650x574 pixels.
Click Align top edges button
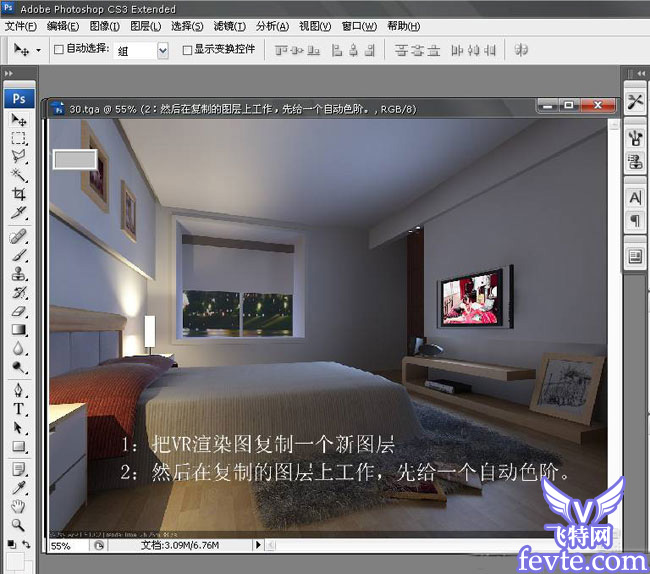click(281, 51)
